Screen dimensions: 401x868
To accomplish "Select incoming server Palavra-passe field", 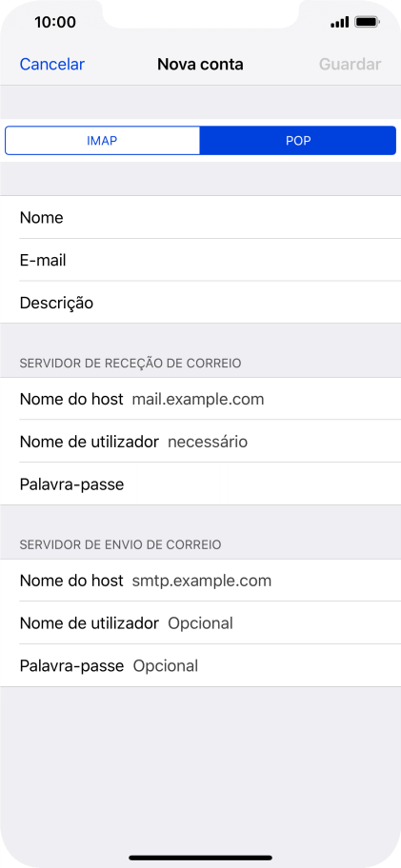I will coord(200,484).
